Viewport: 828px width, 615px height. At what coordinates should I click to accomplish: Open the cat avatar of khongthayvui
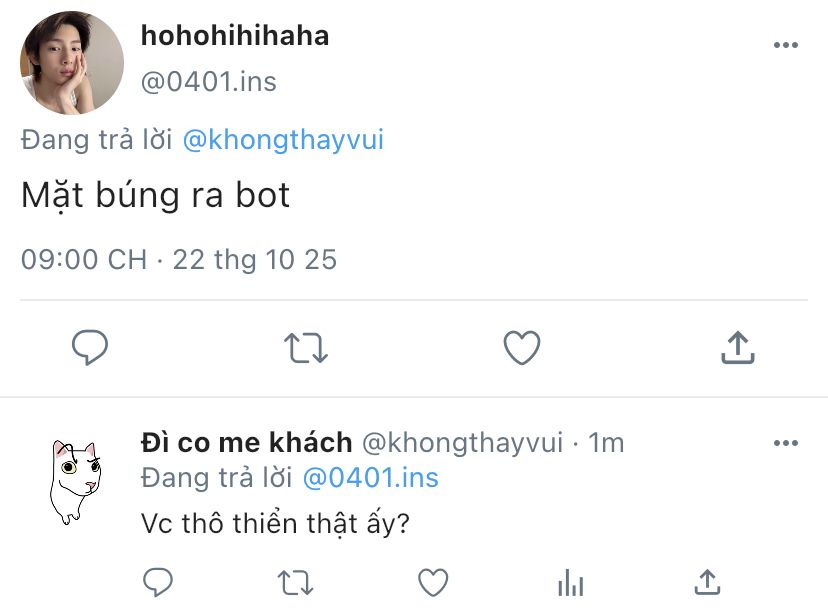coord(76,482)
